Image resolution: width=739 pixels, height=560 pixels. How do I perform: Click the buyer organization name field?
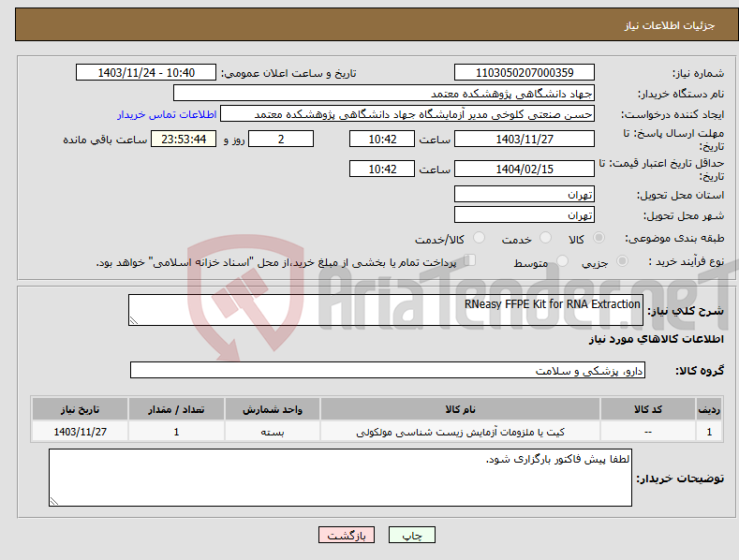384,94
